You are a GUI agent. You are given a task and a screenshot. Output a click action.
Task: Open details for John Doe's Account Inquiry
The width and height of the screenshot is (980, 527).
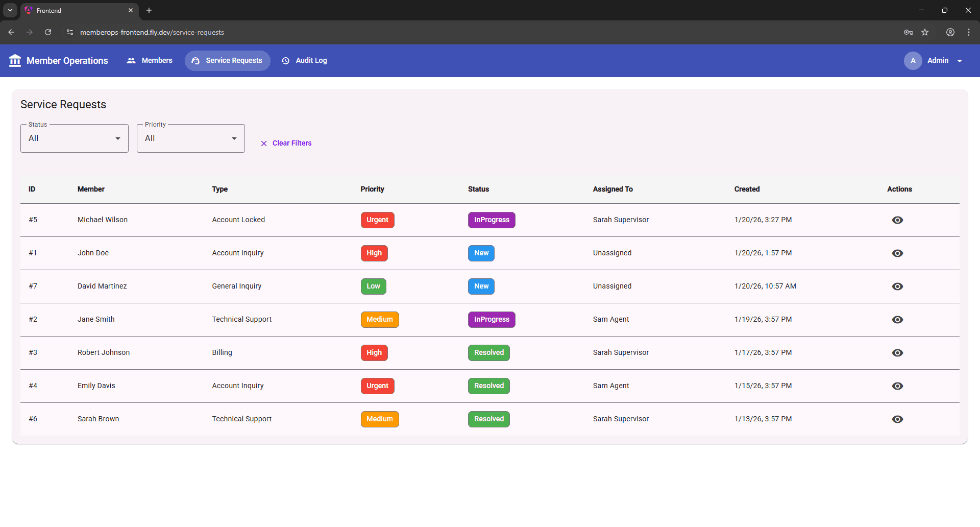pos(898,253)
